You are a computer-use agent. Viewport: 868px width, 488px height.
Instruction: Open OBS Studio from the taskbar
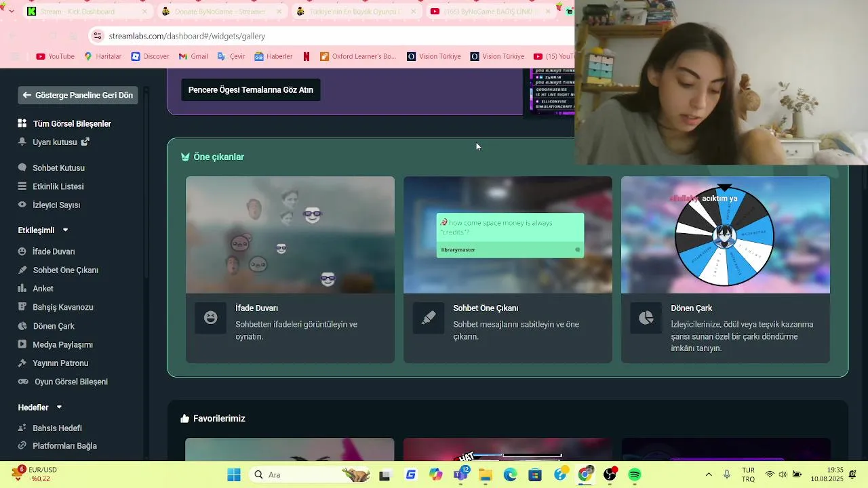610,474
